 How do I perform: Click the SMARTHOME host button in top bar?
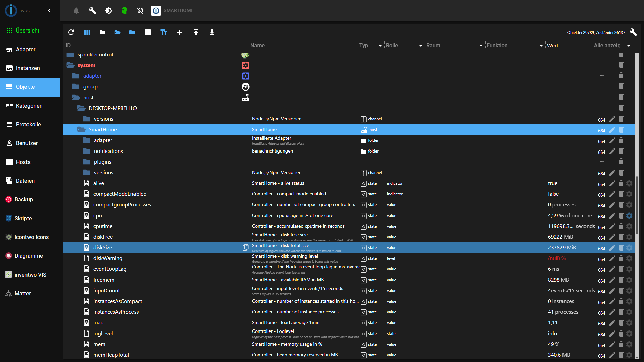[172, 11]
